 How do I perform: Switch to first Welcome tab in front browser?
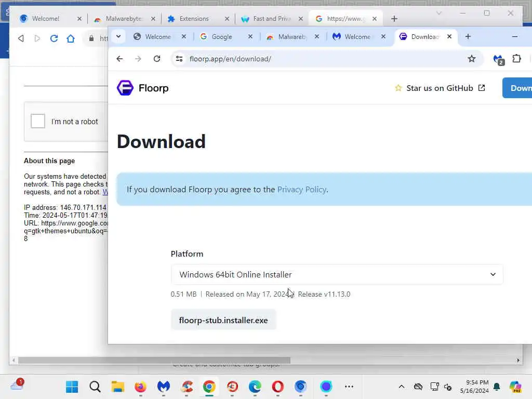157,37
